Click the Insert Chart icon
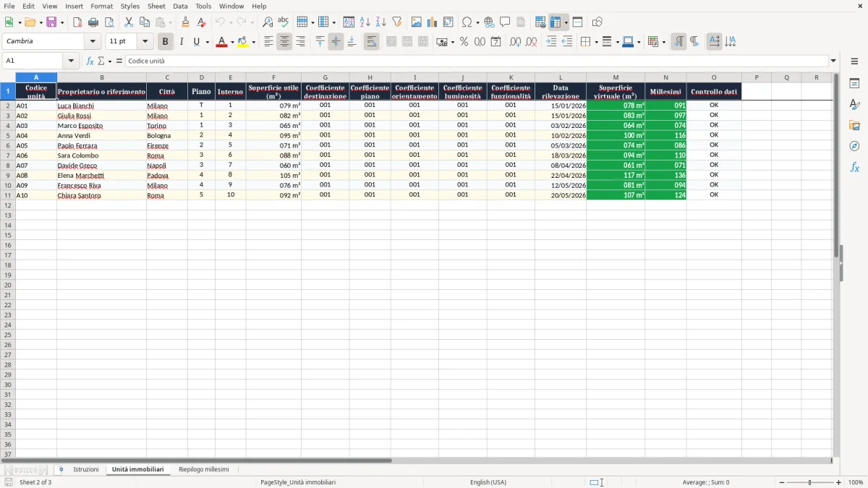 433,22
